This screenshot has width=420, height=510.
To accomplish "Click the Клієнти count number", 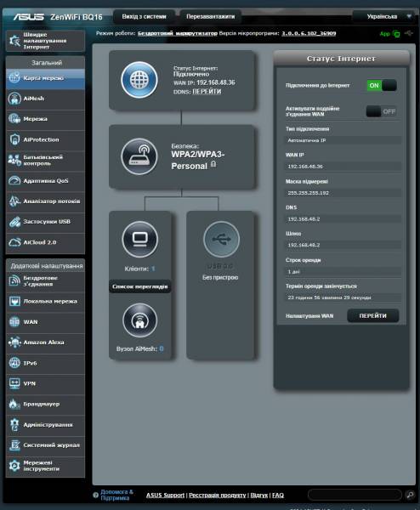I will (153, 269).
